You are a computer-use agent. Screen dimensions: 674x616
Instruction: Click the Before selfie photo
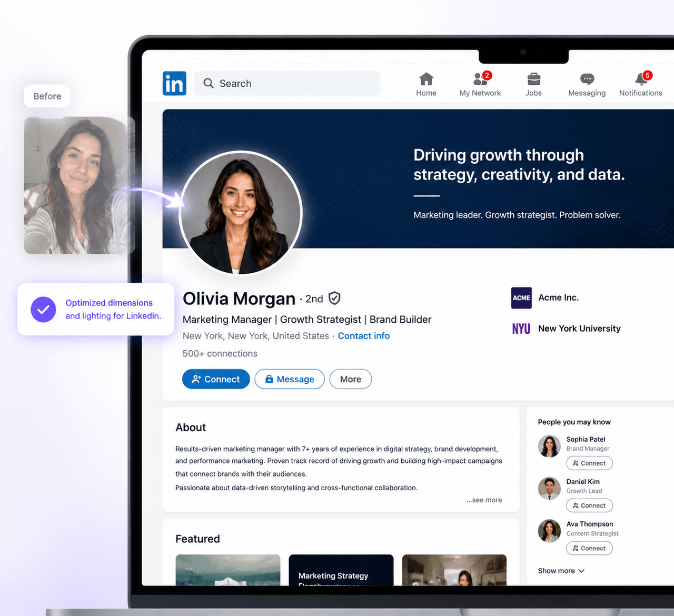tap(80, 185)
